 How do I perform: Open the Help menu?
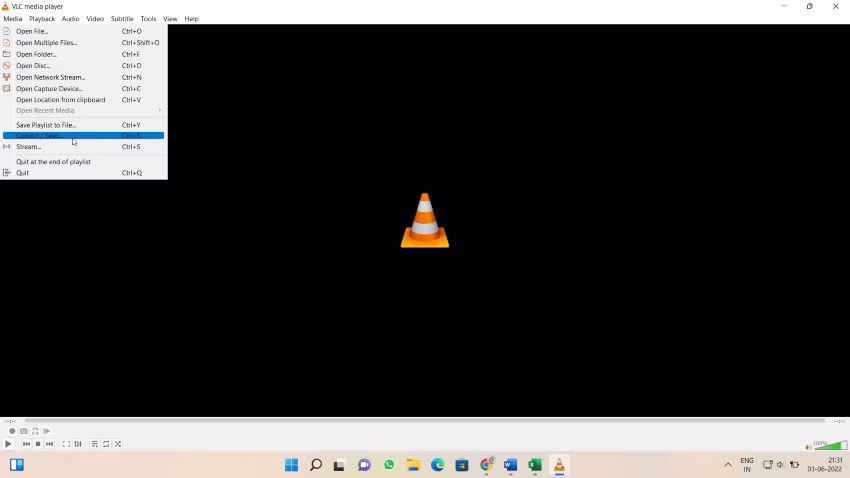pyautogui.click(x=191, y=18)
